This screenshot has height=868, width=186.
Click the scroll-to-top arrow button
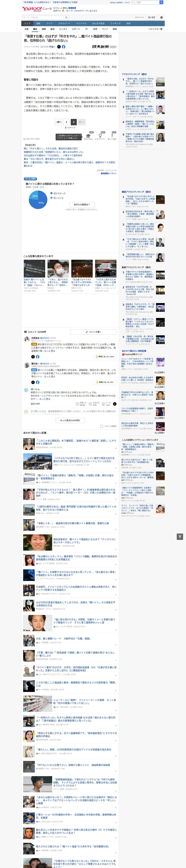pos(180,536)
